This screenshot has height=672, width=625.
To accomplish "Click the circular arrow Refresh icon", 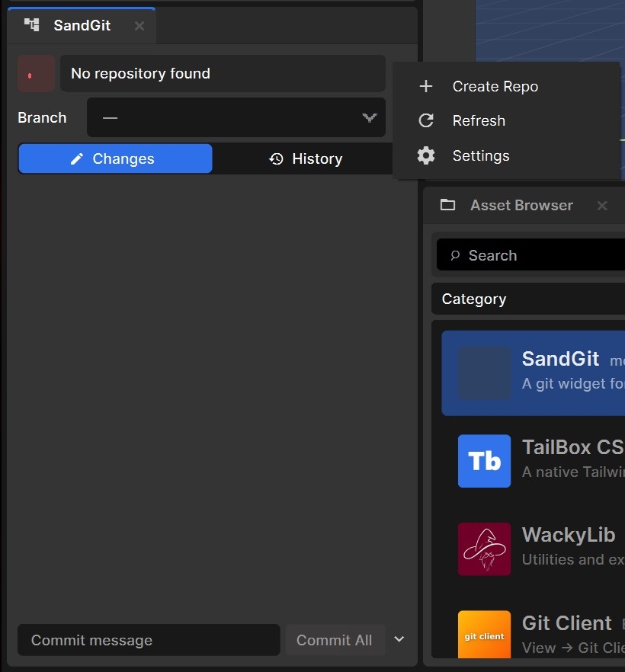I will tap(426, 121).
